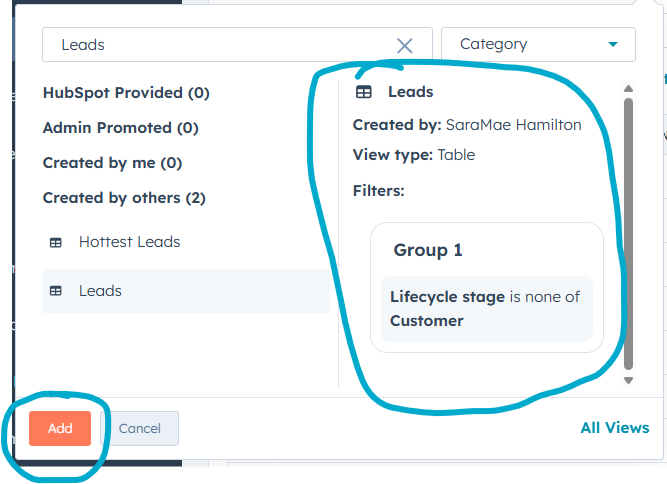Click the Category dropdown caret arrow
This screenshot has width=667, height=484.
(x=612, y=45)
